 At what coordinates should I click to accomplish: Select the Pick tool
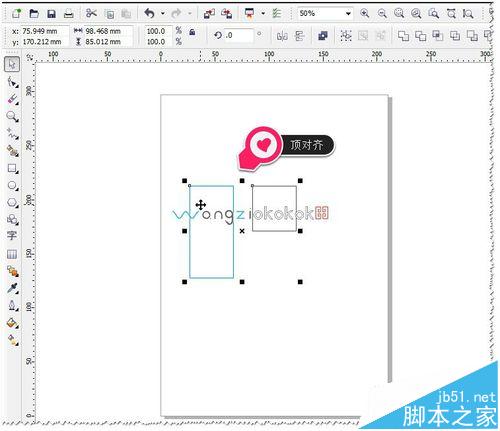[12, 64]
